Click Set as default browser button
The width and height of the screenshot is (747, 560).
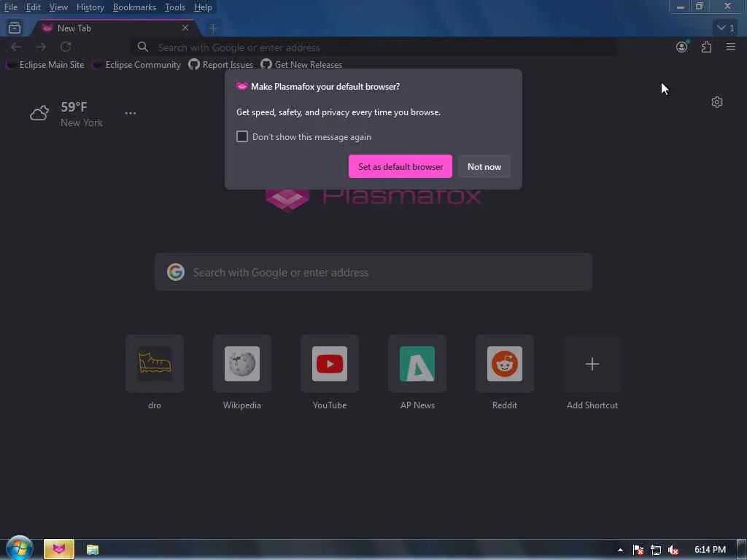(x=400, y=167)
